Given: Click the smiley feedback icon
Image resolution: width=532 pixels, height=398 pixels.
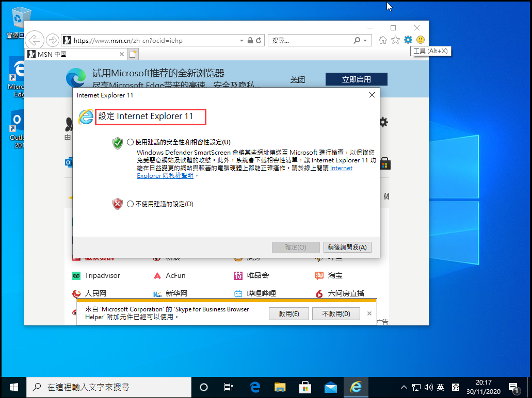Looking at the screenshot, I should pos(421,40).
